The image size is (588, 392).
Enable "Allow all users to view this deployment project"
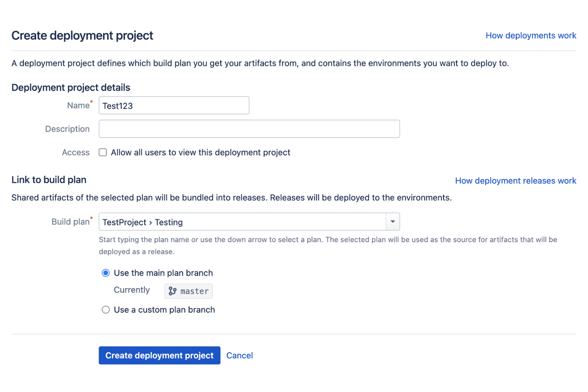[x=103, y=152]
